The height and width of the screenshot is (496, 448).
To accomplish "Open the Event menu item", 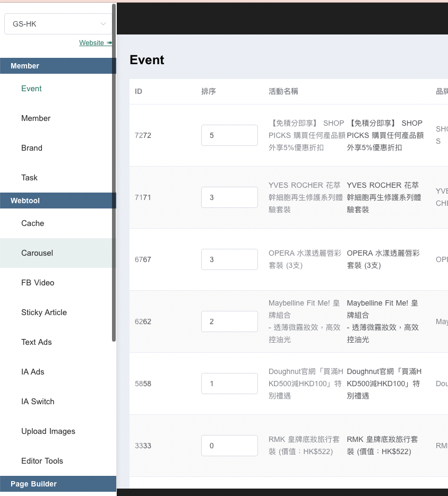I will (31, 89).
